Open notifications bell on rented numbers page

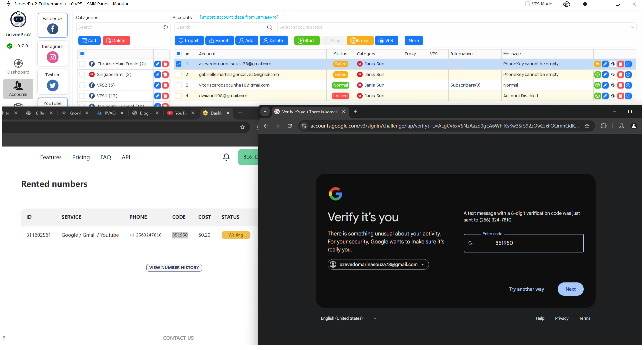pos(226,157)
